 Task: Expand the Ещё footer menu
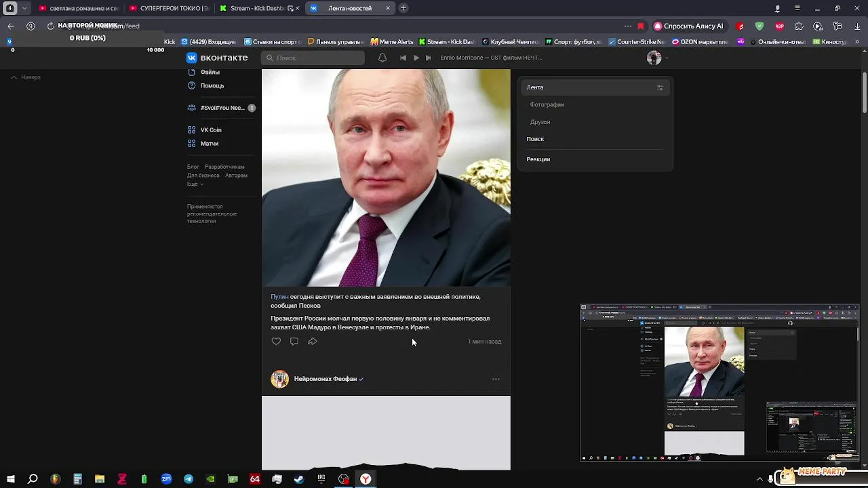click(x=195, y=184)
